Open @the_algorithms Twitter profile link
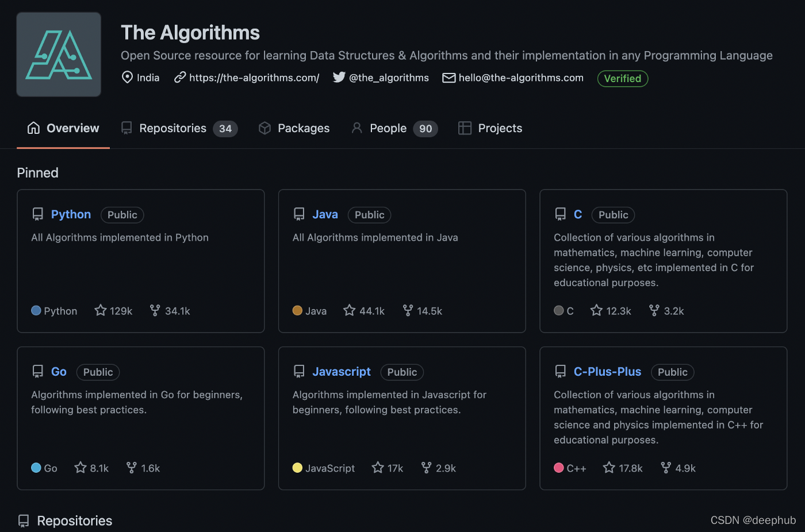 tap(389, 78)
